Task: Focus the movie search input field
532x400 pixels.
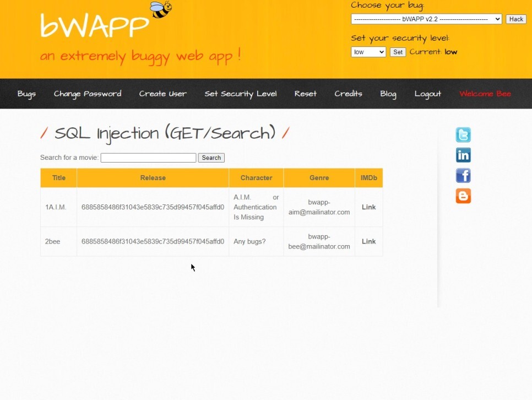Action: pyautogui.click(x=148, y=158)
